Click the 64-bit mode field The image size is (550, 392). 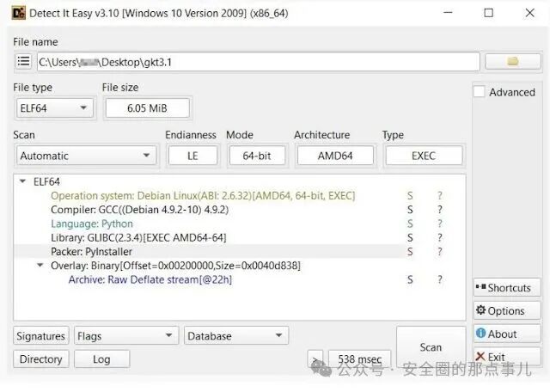(x=257, y=156)
